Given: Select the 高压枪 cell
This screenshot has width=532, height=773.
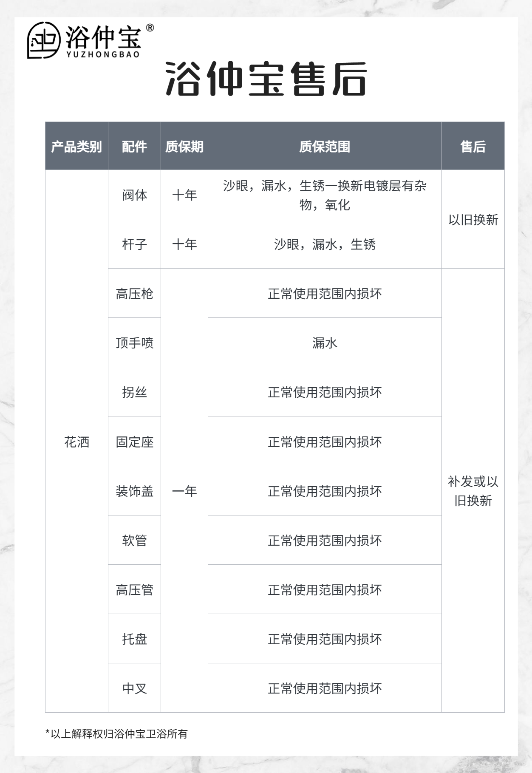Looking at the screenshot, I should click(134, 294).
